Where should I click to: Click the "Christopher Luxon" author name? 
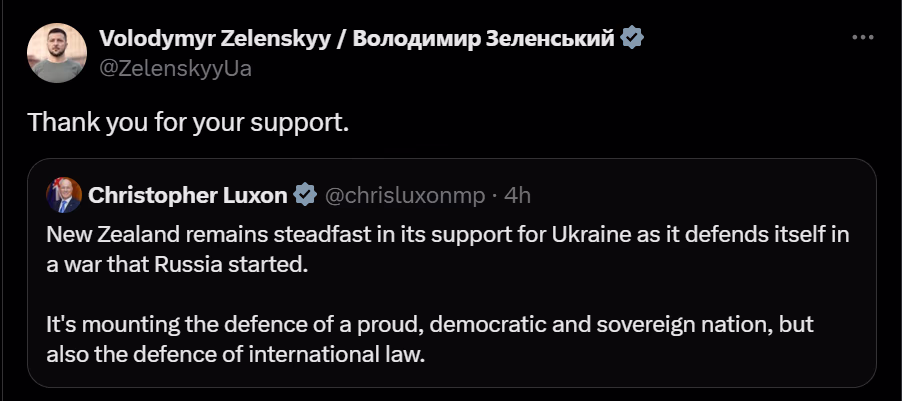pyautogui.click(x=188, y=195)
